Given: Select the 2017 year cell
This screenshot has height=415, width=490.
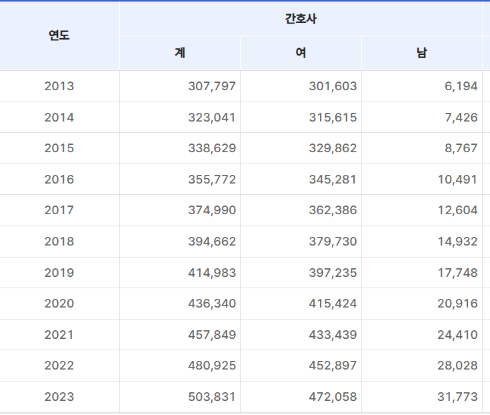Looking at the screenshot, I should (59, 210).
